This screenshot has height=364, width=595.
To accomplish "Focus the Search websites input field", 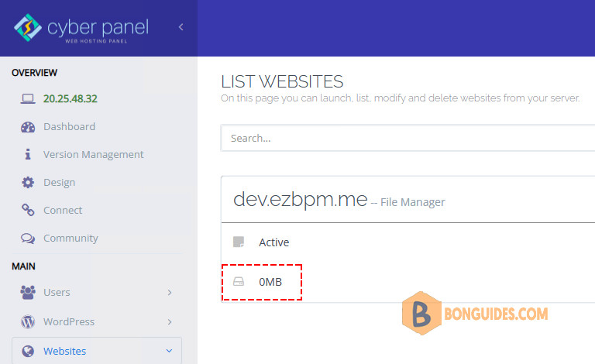I will coord(408,138).
